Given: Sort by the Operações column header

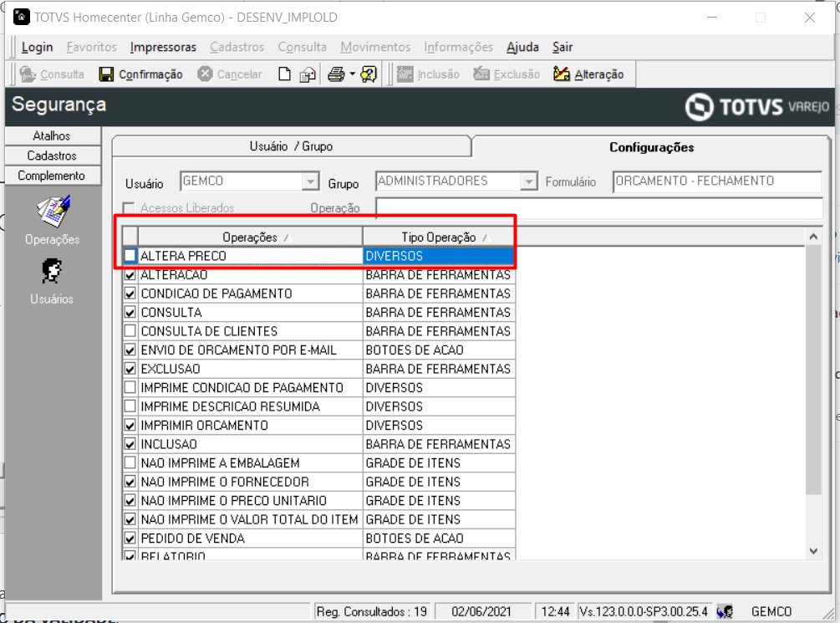Looking at the screenshot, I should click(x=250, y=237).
